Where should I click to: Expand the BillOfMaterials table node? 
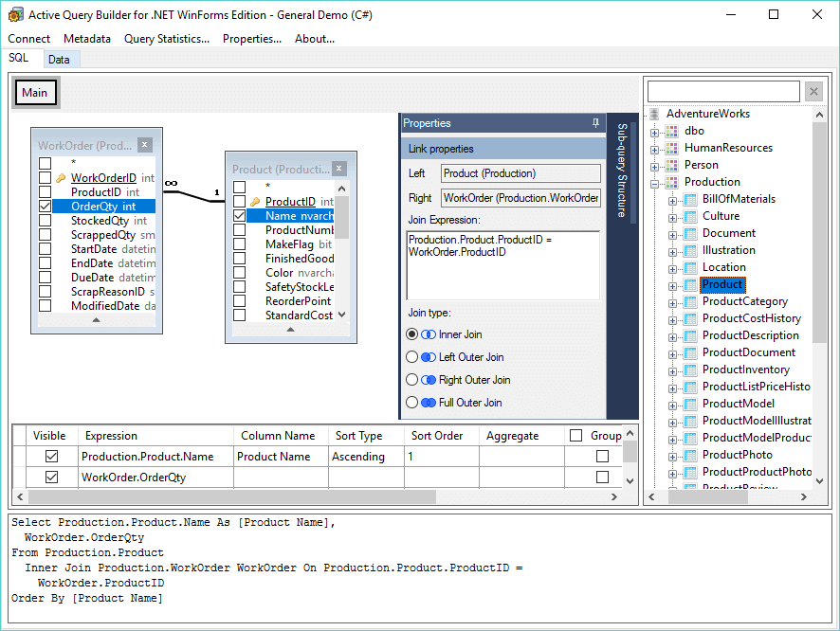pos(672,201)
